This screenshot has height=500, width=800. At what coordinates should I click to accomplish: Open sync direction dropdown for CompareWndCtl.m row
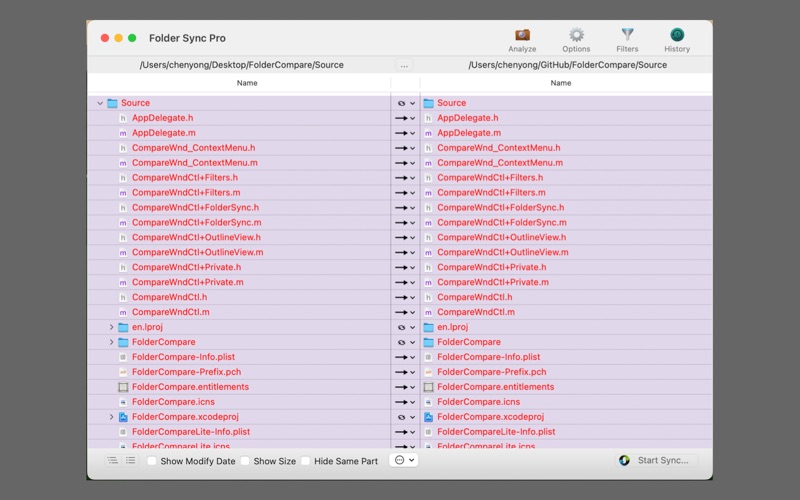tap(413, 312)
